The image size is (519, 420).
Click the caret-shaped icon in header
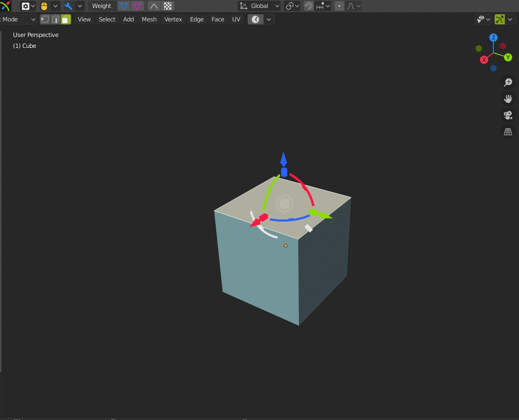point(154,6)
